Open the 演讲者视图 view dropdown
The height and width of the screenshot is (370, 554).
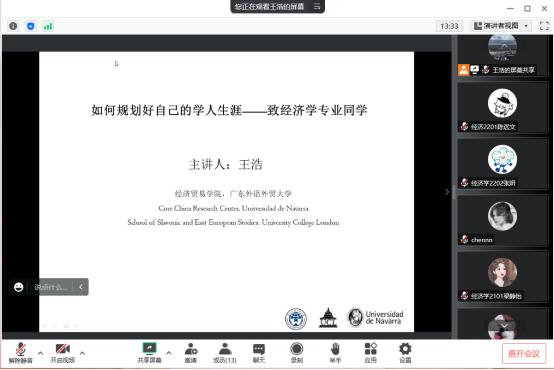501,26
